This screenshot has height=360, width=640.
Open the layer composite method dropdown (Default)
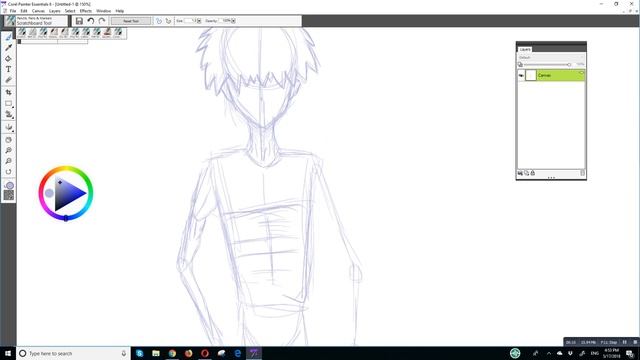click(551, 58)
